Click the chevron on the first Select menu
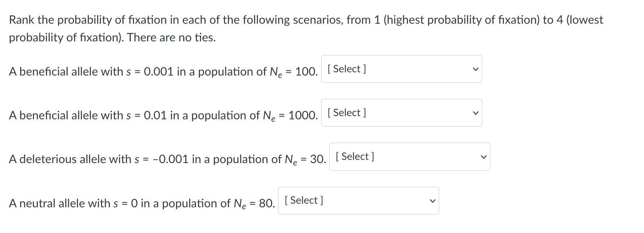644x233 pixels. 475,69
